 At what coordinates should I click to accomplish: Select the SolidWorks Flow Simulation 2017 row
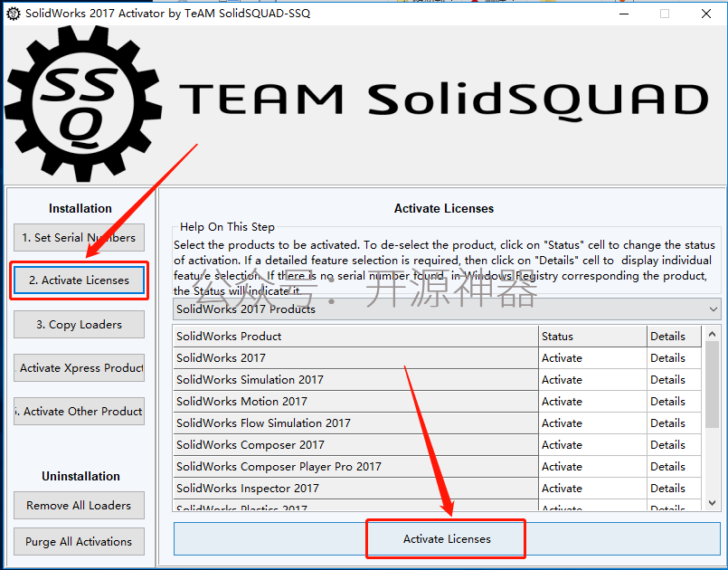click(x=355, y=423)
